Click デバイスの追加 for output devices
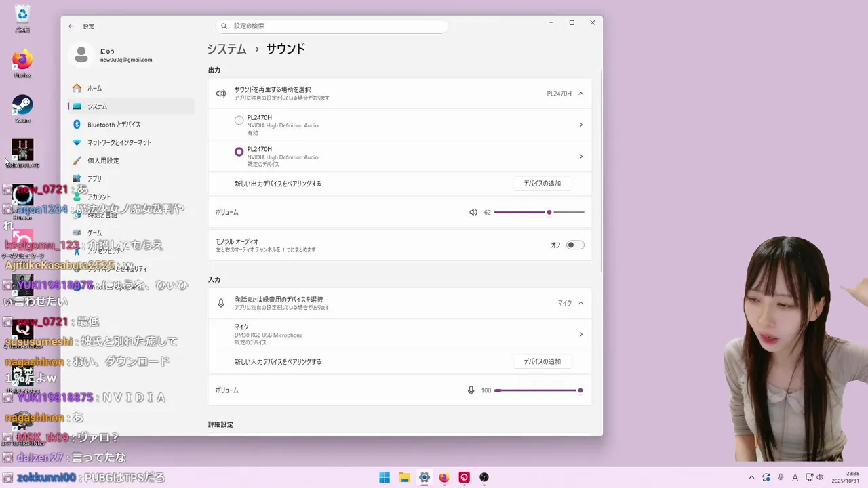Image resolution: width=868 pixels, height=488 pixels. [542, 184]
